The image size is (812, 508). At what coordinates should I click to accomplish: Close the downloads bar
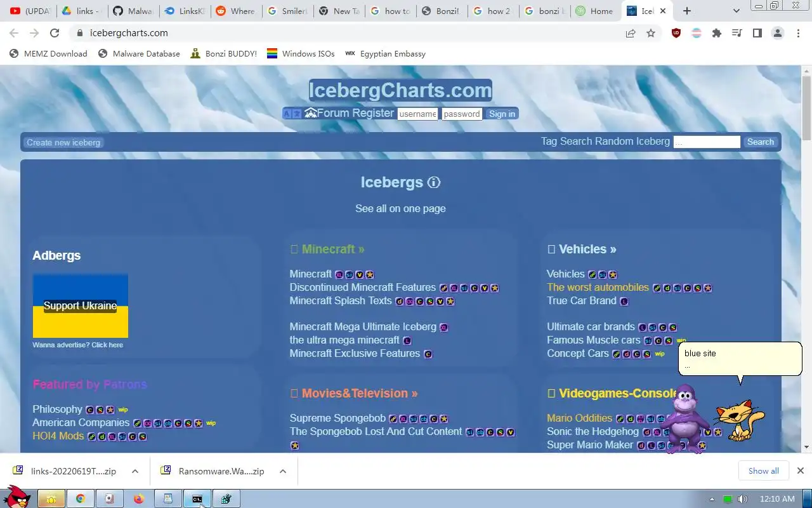801,471
